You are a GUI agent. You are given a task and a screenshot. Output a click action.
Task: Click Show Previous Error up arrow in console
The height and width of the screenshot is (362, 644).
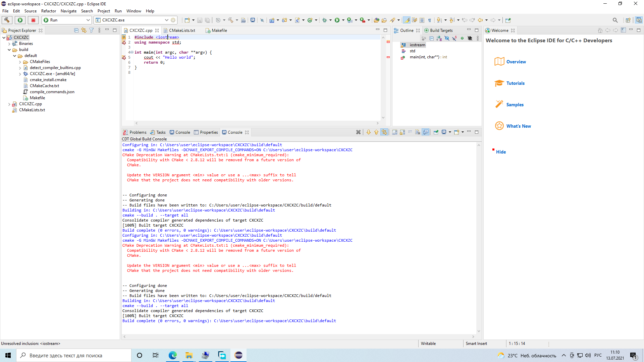(376, 132)
